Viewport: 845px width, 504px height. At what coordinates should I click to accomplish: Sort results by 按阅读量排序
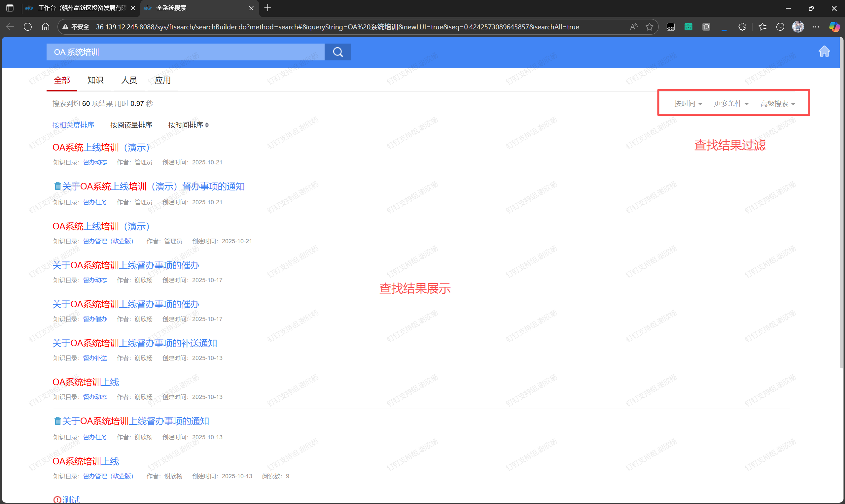[131, 125]
